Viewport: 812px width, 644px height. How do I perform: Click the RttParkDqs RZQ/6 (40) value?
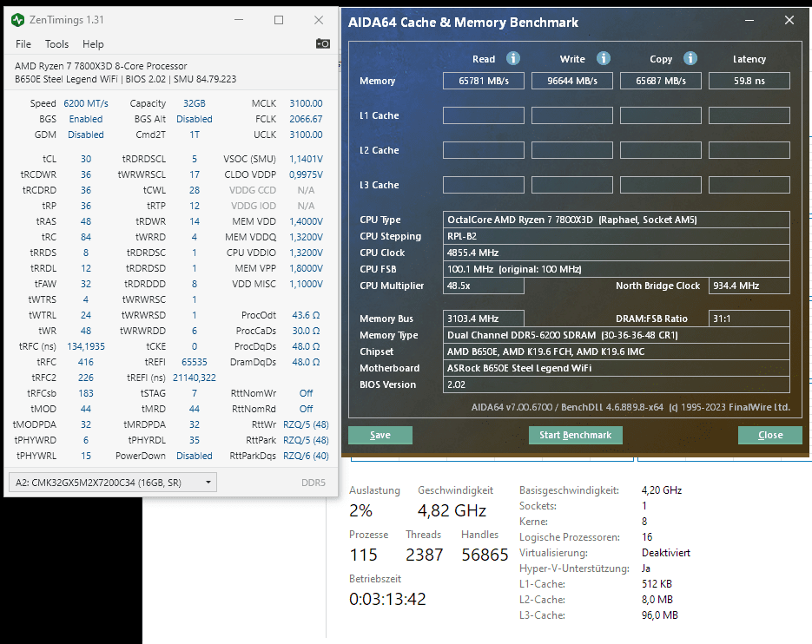[306, 456]
